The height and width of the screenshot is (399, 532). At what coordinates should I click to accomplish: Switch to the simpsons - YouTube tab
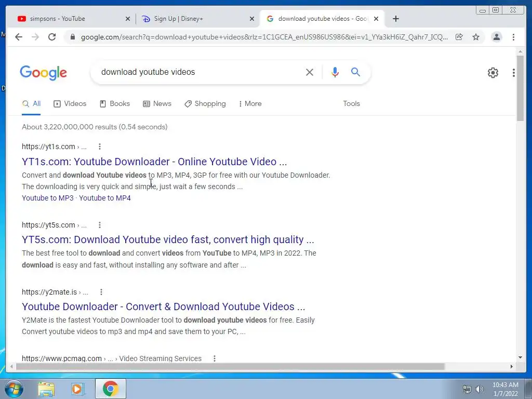70,19
